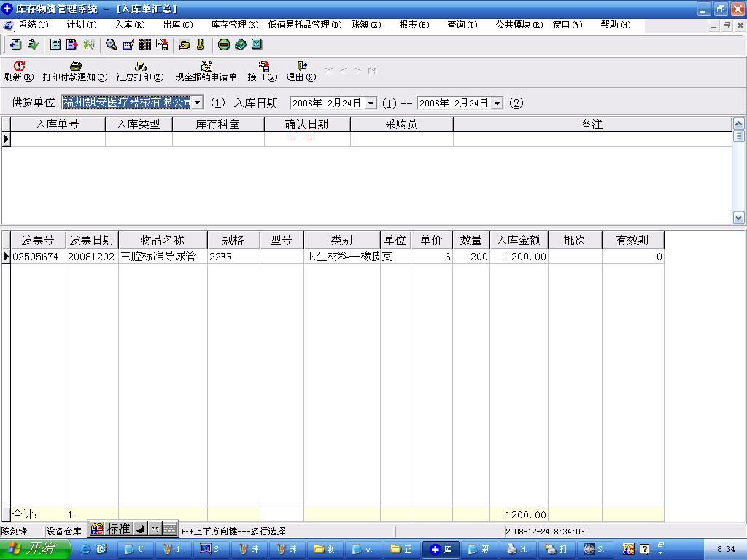Viewport: 747px width, 560px height.
Task: Click the 退出 exit door icon
Action: click(x=301, y=66)
